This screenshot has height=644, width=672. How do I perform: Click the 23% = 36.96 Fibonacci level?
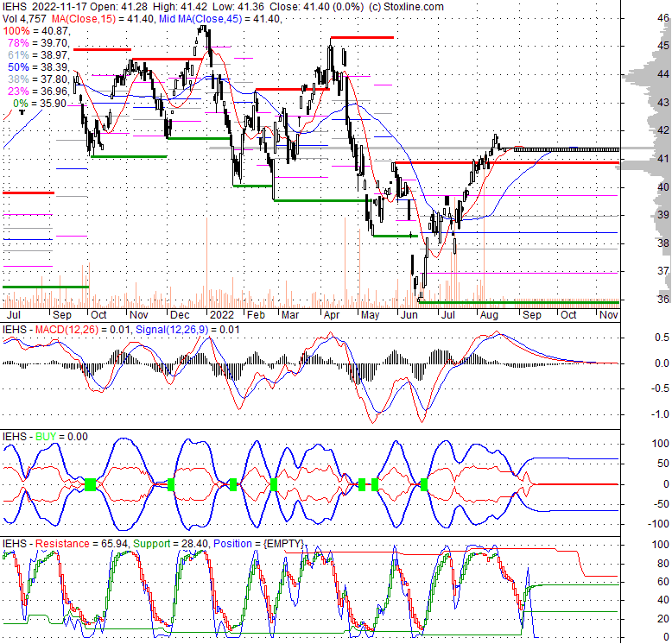tap(39, 91)
